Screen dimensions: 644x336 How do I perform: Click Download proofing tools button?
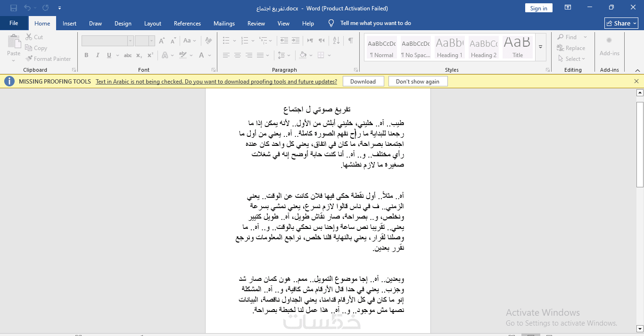(363, 82)
